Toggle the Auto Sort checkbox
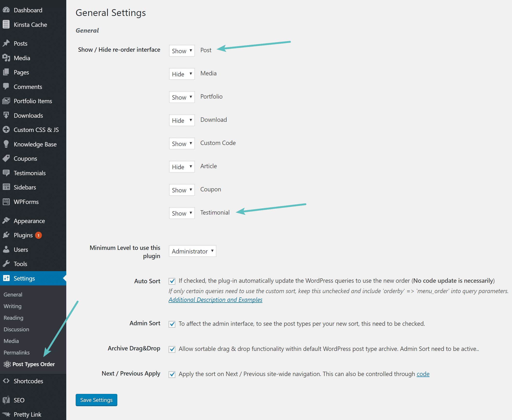Image resolution: width=512 pixels, height=420 pixels. (x=171, y=281)
